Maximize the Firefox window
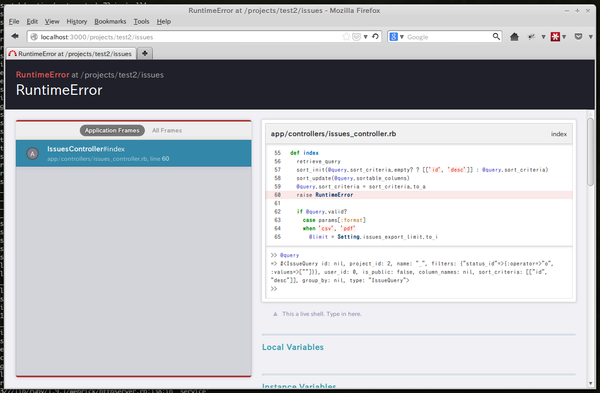Image resolution: width=600 pixels, height=393 pixels. [577, 11]
